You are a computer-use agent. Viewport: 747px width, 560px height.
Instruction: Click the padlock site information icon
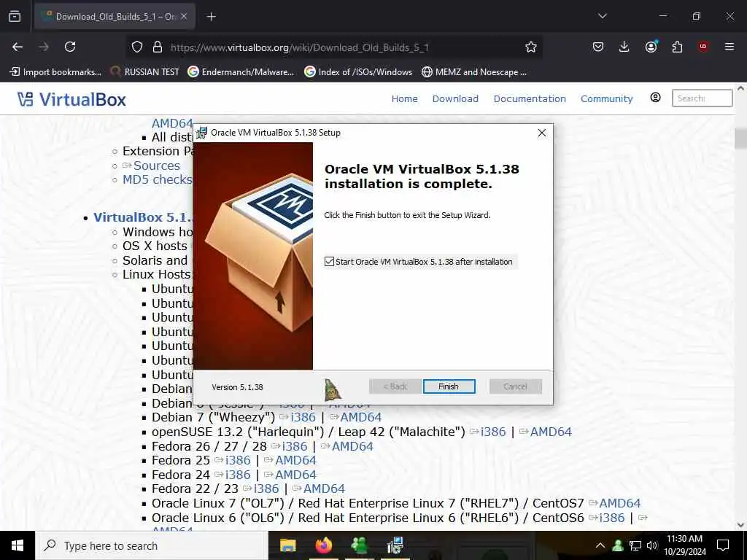(158, 47)
